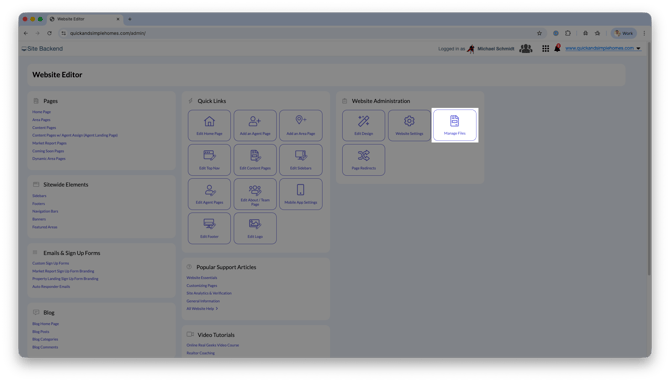The height and width of the screenshot is (382, 670).
Task: Open the browser extensions puzzle icon
Action: tap(568, 33)
